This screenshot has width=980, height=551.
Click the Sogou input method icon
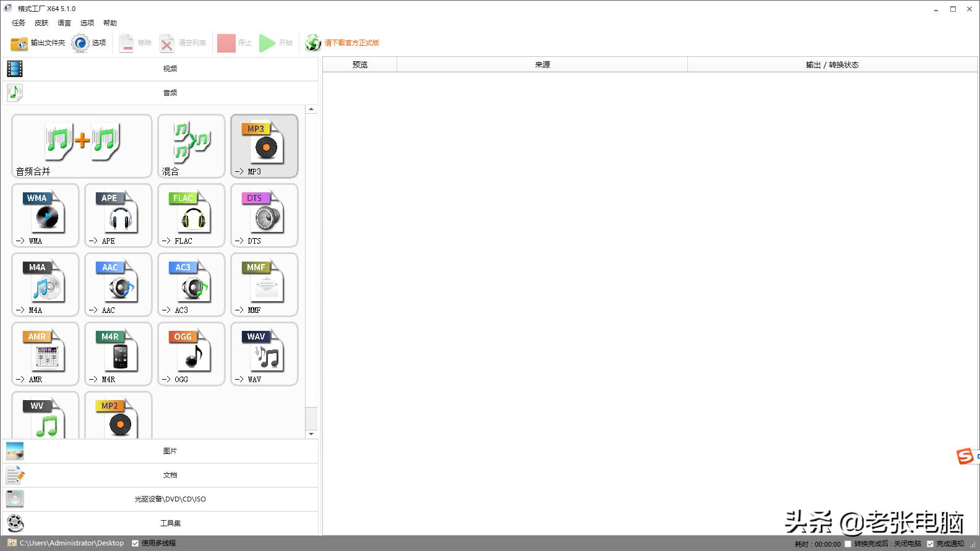965,456
